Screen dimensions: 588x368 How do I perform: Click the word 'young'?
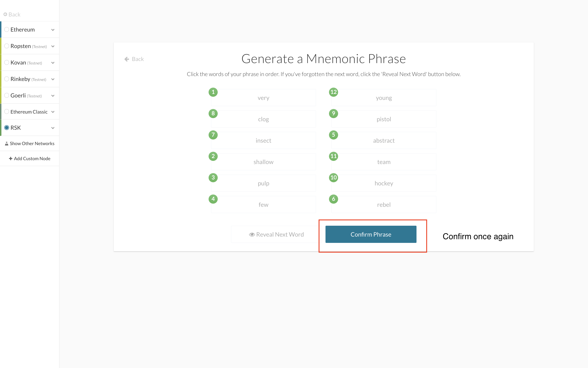(384, 98)
